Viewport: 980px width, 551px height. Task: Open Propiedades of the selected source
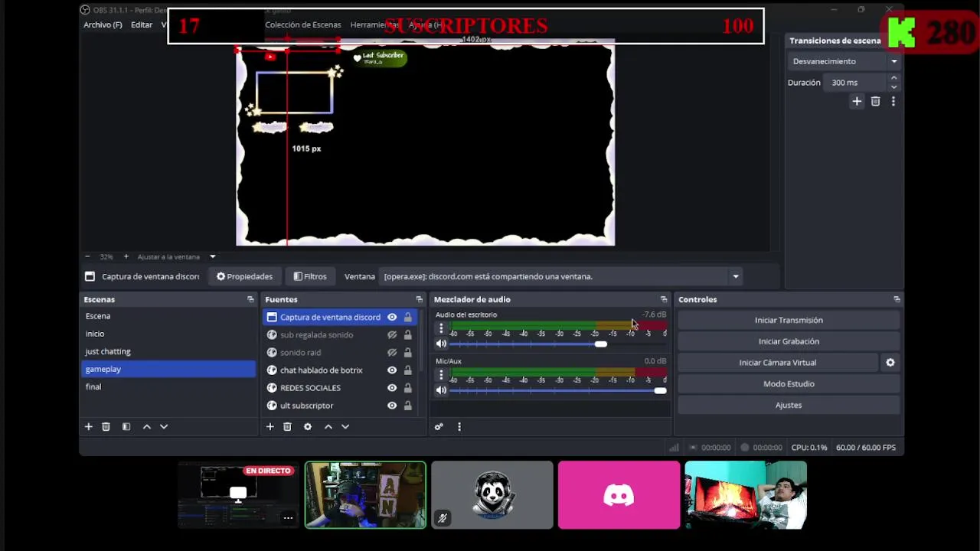(x=244, y=276)
